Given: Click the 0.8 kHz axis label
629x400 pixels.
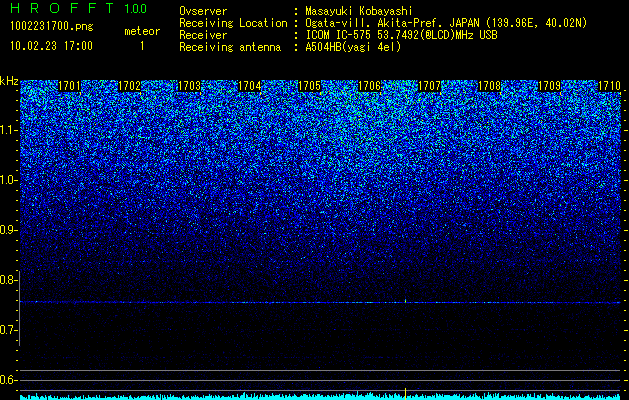Looking at the screenshot, I should tap(8, 280).
